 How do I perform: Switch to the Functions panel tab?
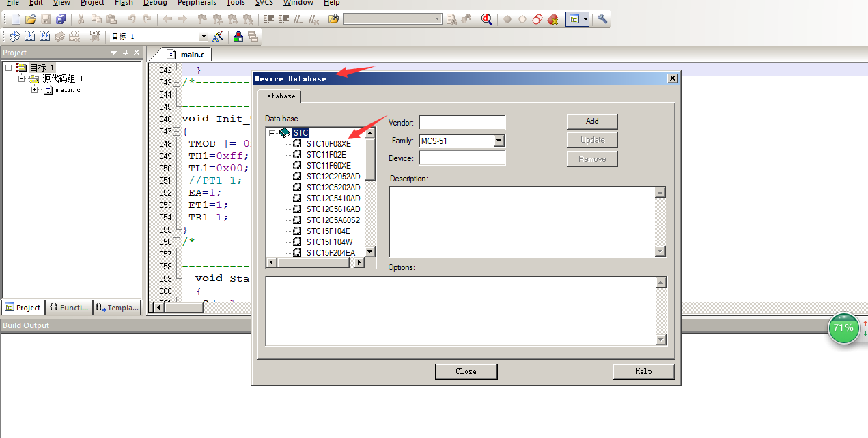69,308
